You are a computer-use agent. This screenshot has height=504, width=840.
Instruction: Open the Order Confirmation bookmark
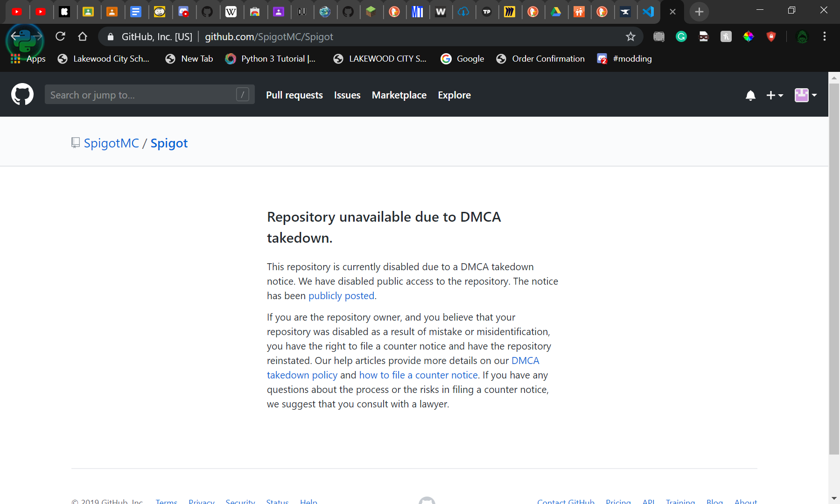pos(540,59)
